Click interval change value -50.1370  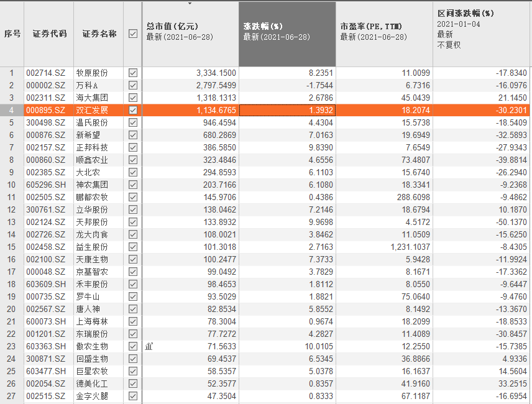tap(511, 222)
